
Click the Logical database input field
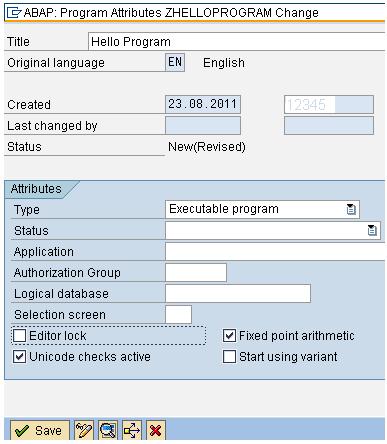tap(238, 294)
